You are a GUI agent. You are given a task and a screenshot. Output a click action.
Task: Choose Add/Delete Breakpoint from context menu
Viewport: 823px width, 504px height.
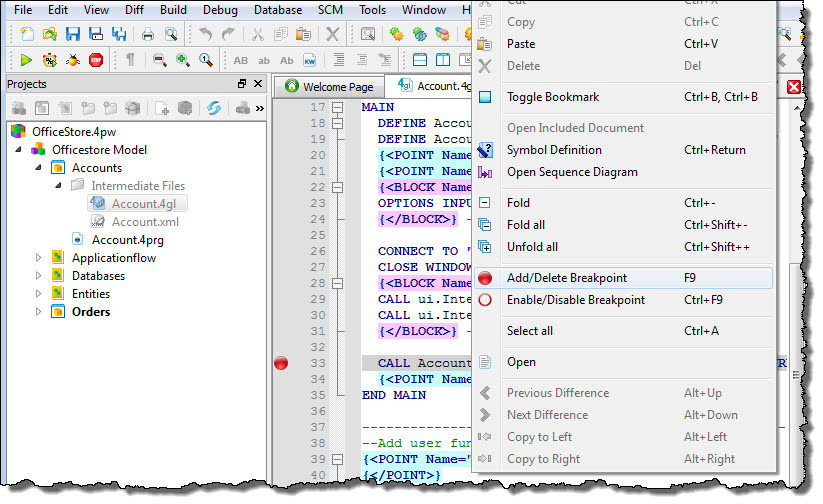[x=566, y=278]
